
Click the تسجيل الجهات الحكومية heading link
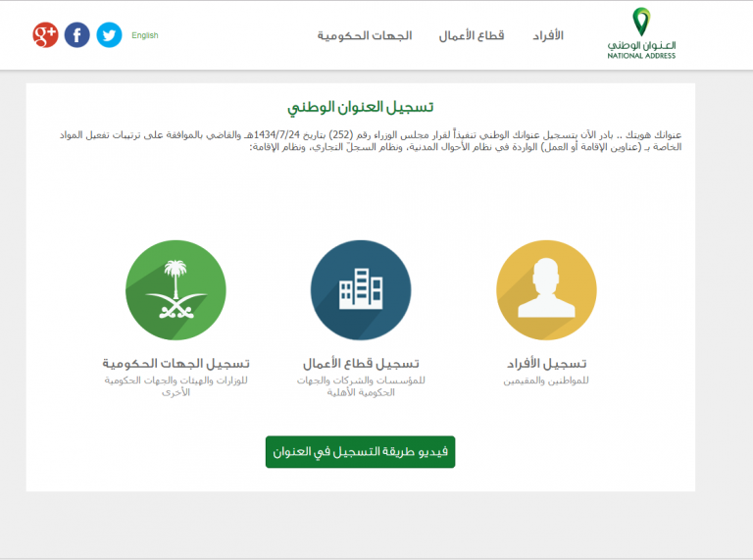tap(176, 364)
